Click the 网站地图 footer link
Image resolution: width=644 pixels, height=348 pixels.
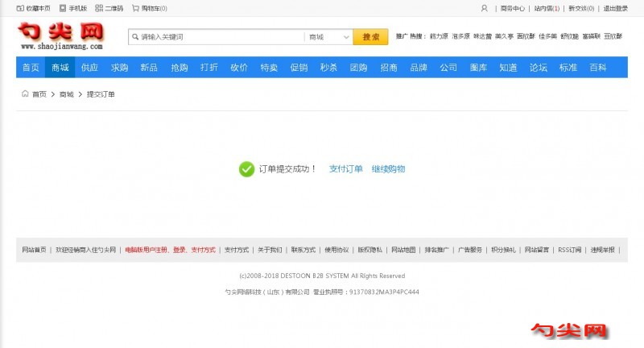[403, 250]
